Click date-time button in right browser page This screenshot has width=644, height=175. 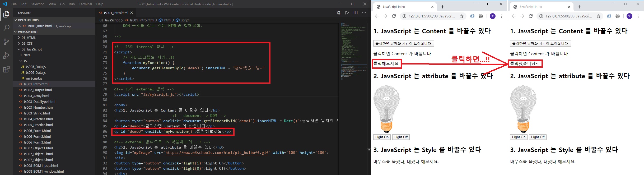point(540,43)
